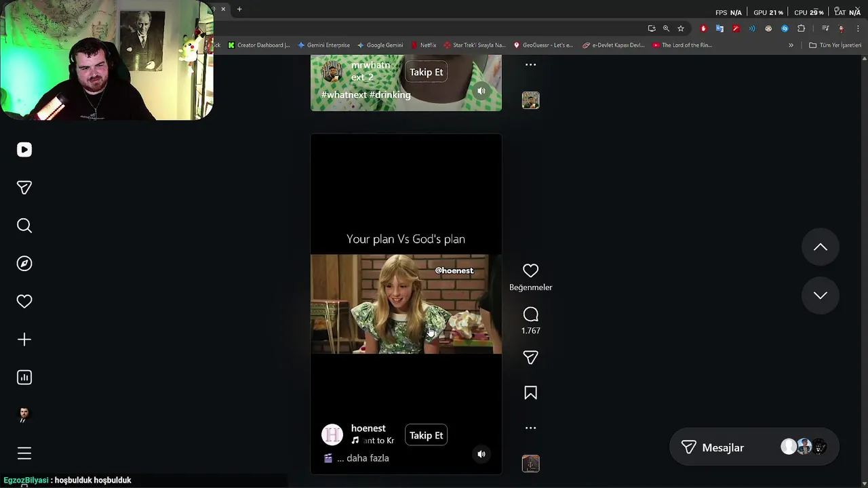This screenshot has height=488, width=868.
Task: Expand hidden bookmarks overflow chevron
Action: point(791,45)
